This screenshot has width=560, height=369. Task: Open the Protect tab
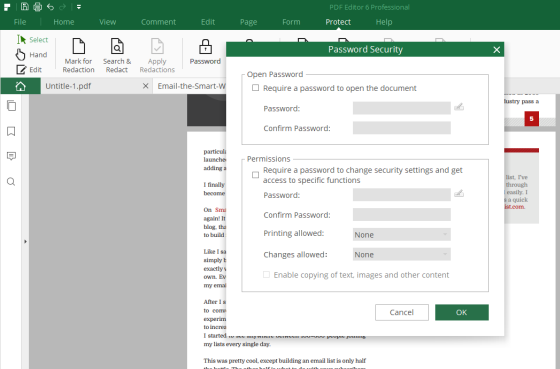pos(338,22)
